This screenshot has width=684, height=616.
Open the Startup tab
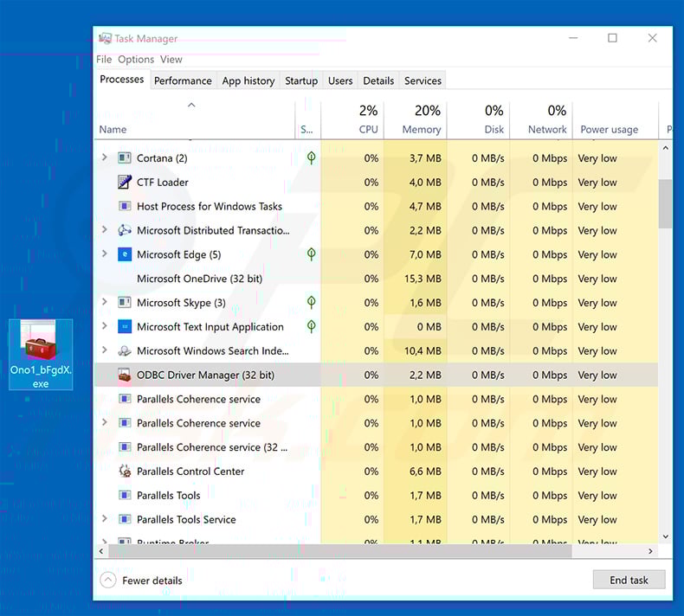coord(301,80)
